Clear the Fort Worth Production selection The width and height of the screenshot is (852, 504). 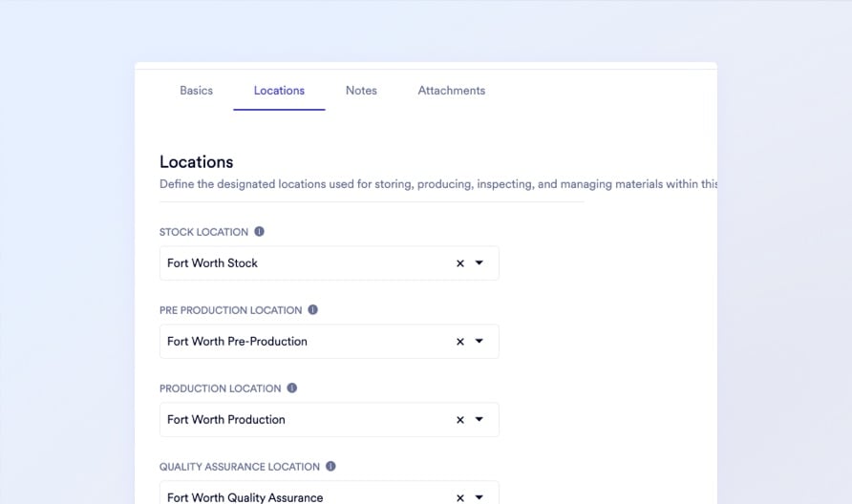(x=459, y=420)
